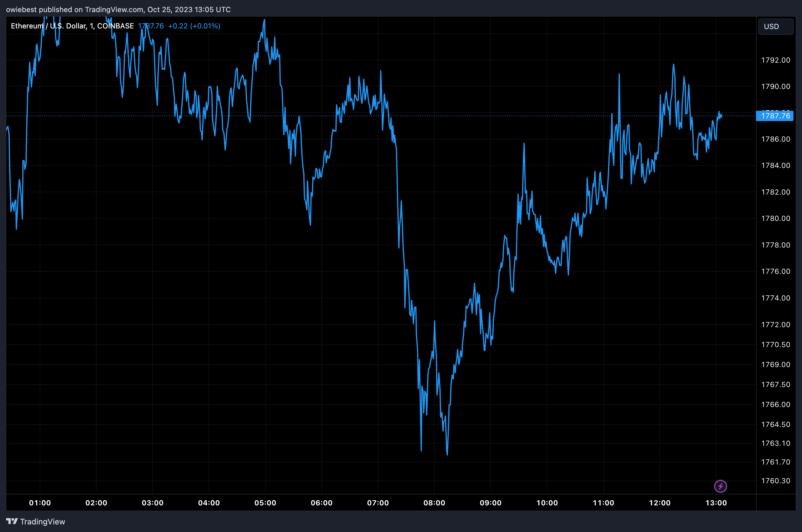802x532 pixels.
Task: Click the 01:00 time axis label
Action: [40, 503]
